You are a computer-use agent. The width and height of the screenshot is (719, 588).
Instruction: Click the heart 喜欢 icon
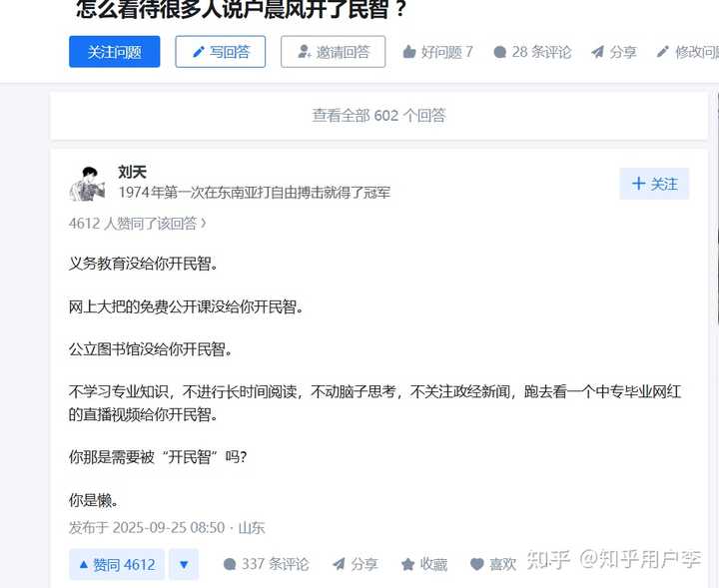(477, 564)
